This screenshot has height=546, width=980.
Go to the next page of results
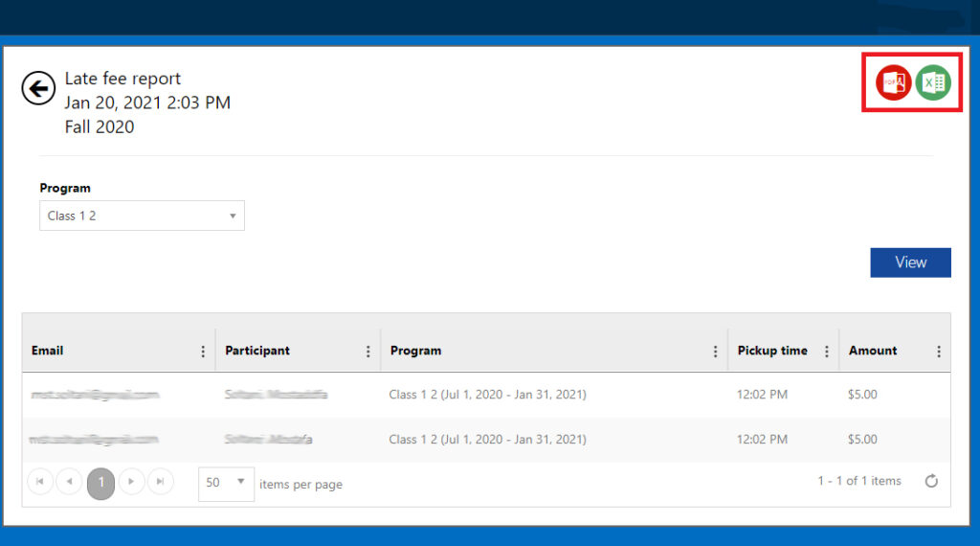pos(131,482)
